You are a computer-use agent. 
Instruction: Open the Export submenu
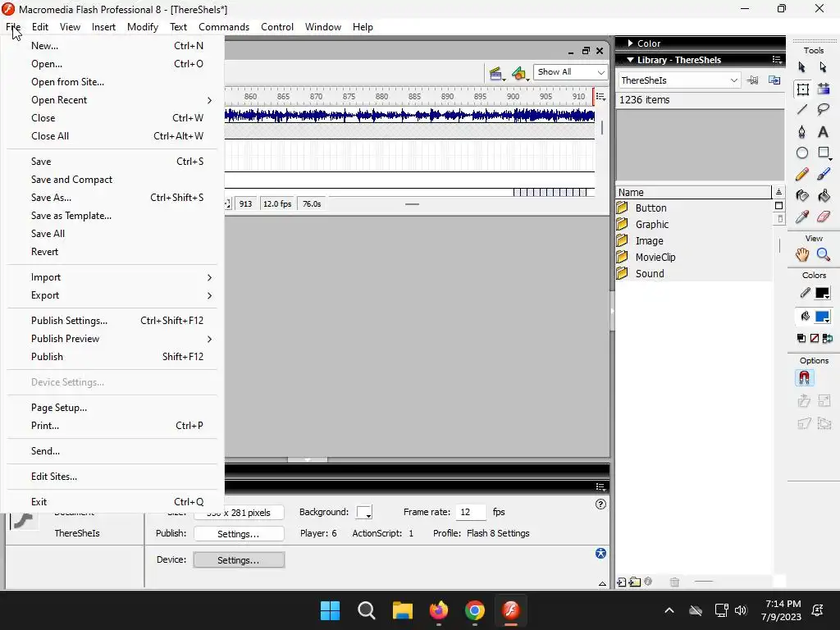click(x=112, y=295)
